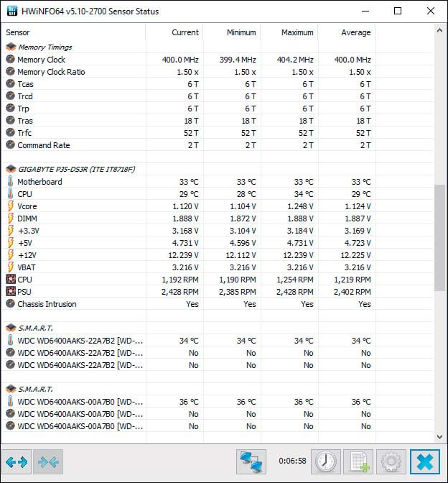Click the Chassis Intrusion gauge icon

click(11, 303)
